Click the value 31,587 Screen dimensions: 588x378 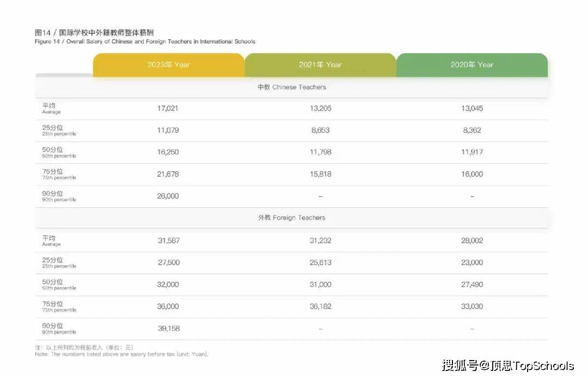click(168, 240)
